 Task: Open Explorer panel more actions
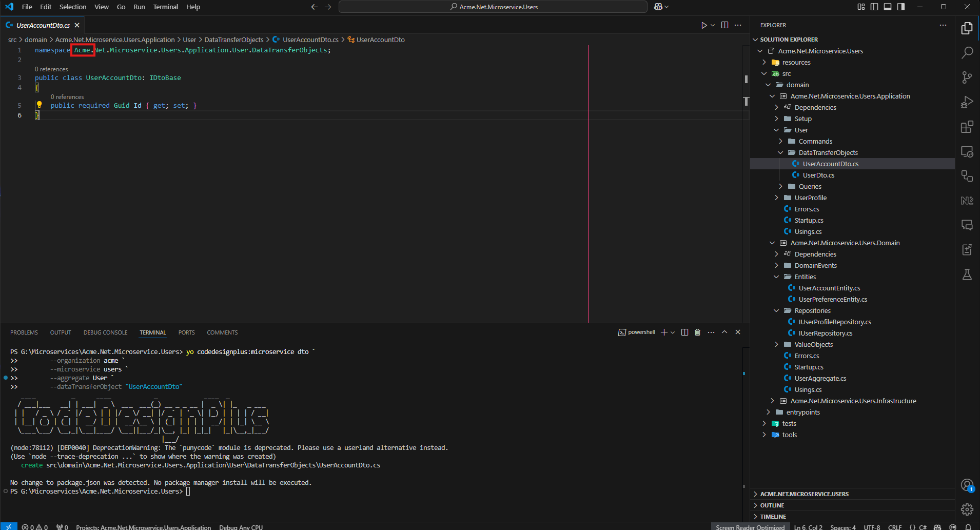943,25
